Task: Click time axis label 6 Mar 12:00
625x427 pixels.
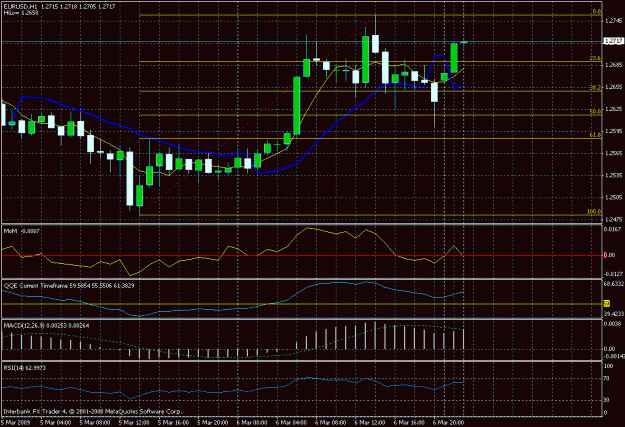Action: [370, 423]
